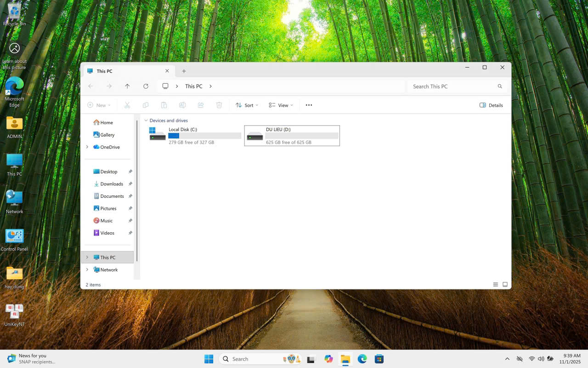This screenshot has height=368, width=588.
Task: Switch to details list view in status bar
Action: [x=495, y=285]
